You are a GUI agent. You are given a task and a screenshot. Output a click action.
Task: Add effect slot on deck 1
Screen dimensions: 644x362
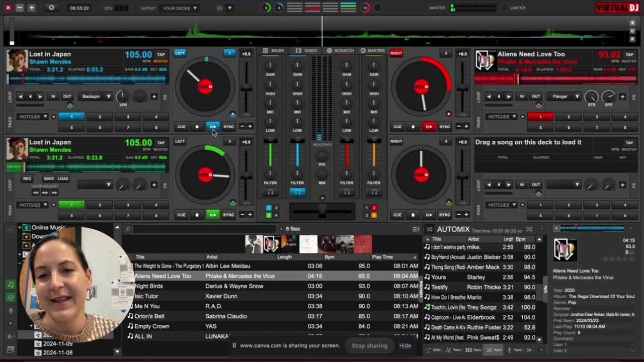154,97
